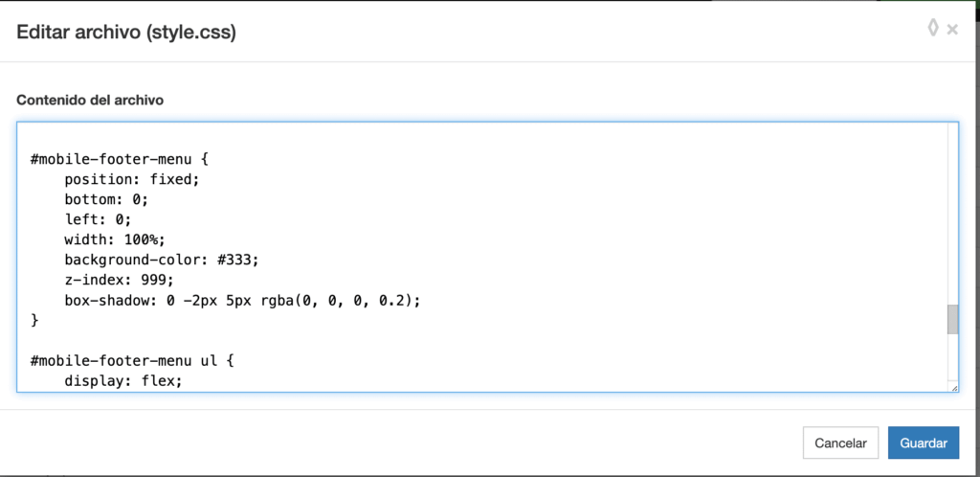The image size is (980, 477).
Task: Click the "z-index: 999;" line
Action: (119, 280)
